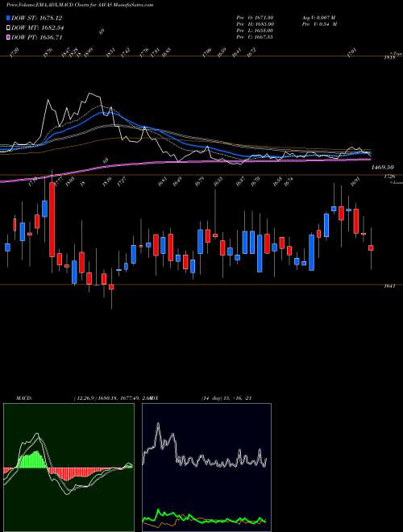Click the 'Avg V: 0.007 M' value
403x532 pixels.
pos(318,18)
